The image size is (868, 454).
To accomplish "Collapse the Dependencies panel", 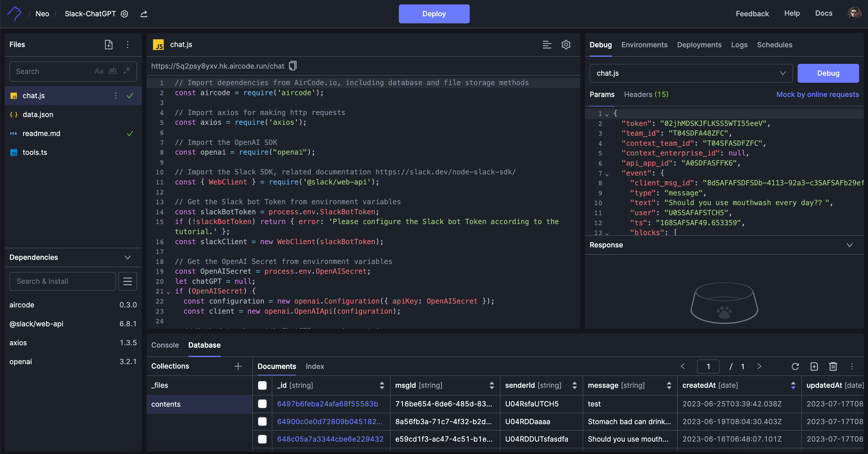I will tap(127, 257).
